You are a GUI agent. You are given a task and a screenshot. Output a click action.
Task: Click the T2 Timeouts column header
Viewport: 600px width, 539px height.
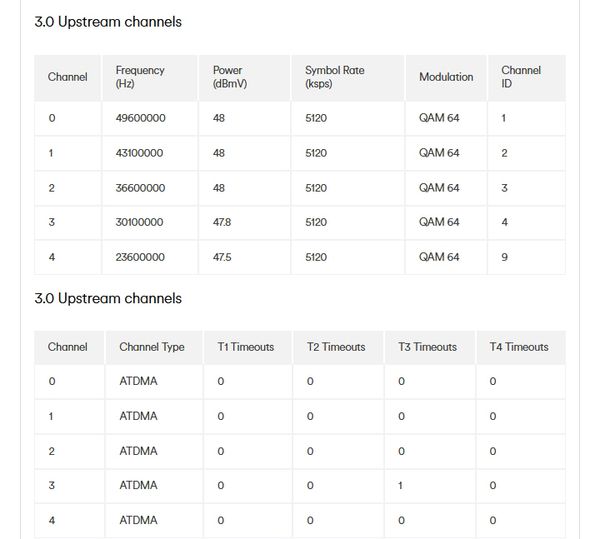338,347
